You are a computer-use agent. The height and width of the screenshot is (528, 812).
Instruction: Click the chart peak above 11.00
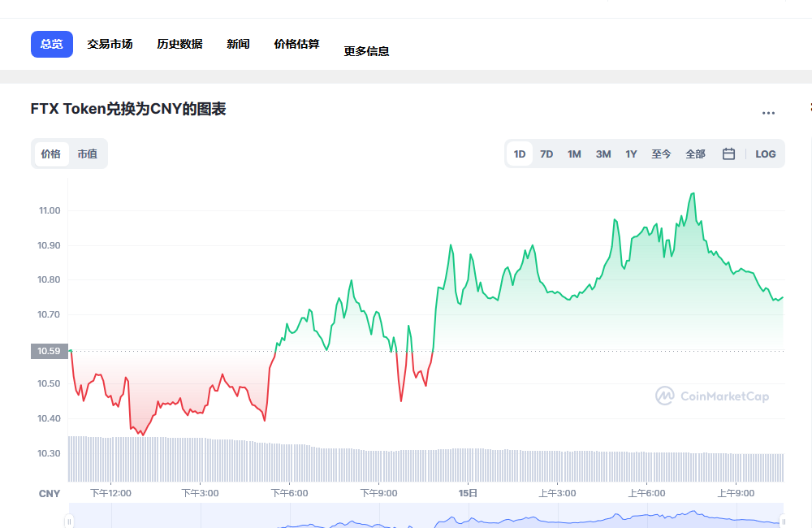[x=693, y=194]
